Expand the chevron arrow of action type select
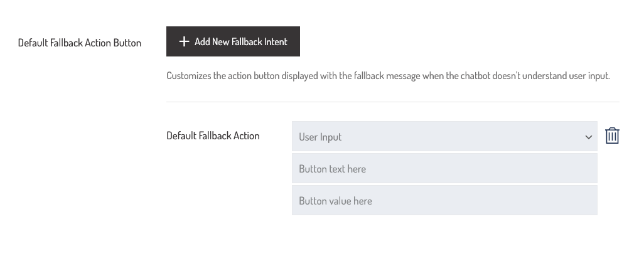The image size is (644, 256). (588, 137)
